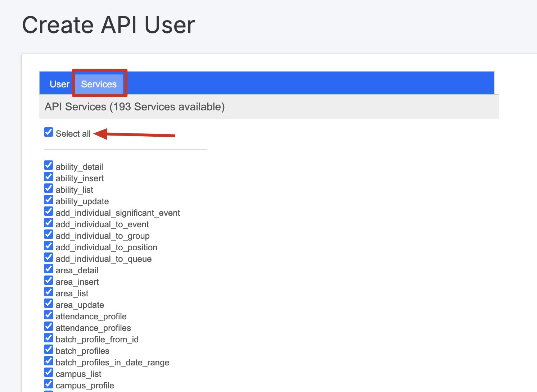Toggle add_individual_to_position checkbox
The height and width of the screenshot is (392, 537).
click(49, 246)
